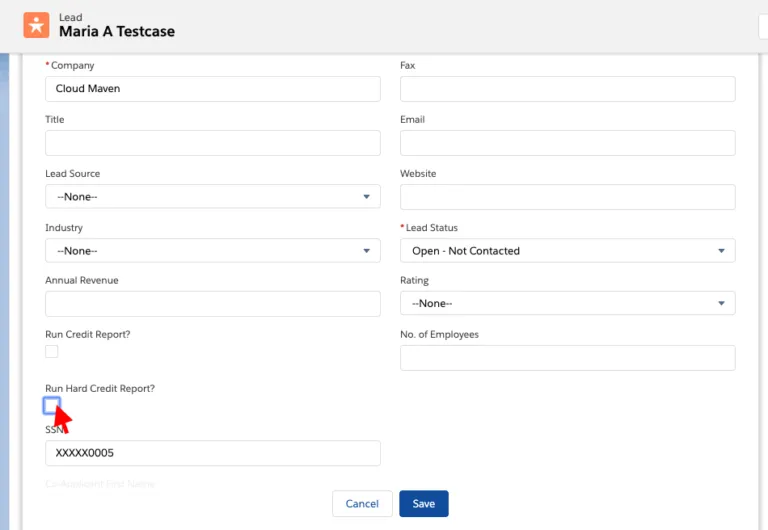Click the Run Hard Credit Report? label

click(100, 388)
